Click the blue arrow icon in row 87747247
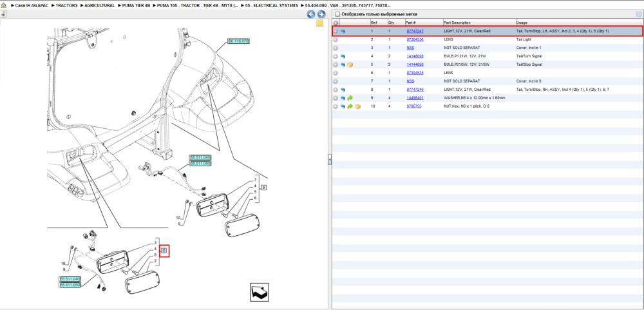The width and height of the screenshot is (644, 310). [343, 31]
